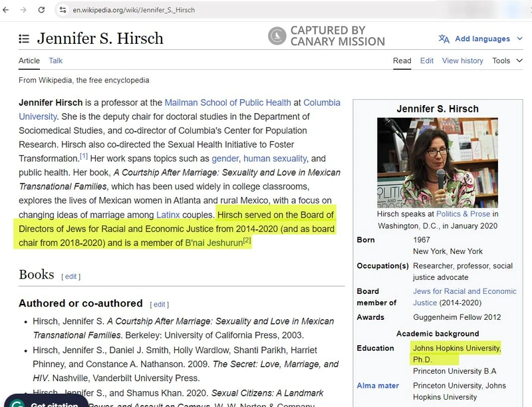Select the View history menu item

(462, 61)
